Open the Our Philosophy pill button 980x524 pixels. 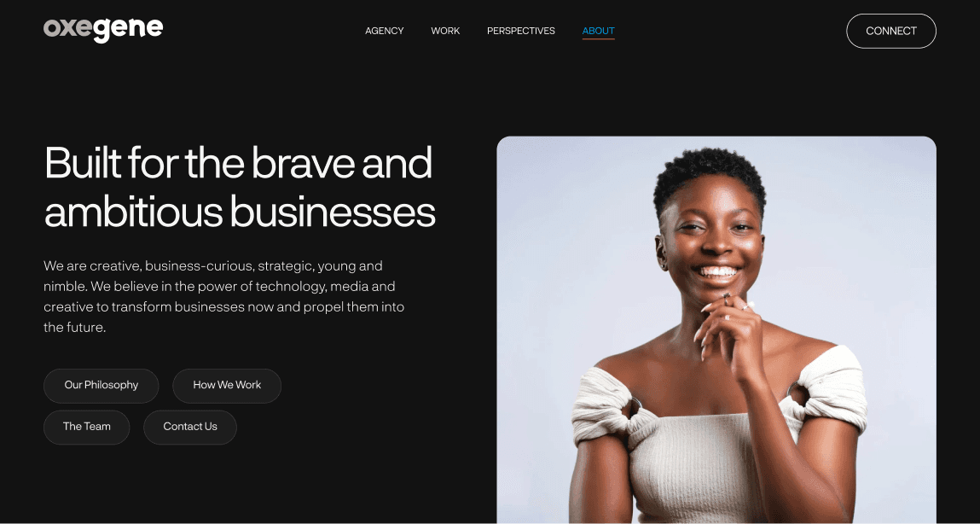click(x=101, y=385)
